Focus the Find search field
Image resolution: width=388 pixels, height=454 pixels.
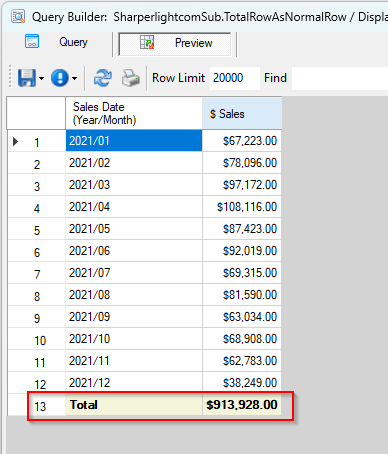click(x=340, y=78)
